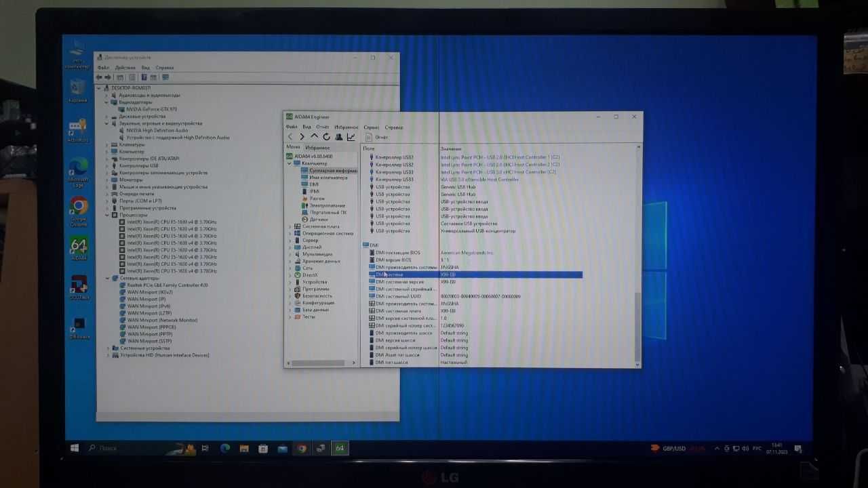This screenshot has height=488, width=868.
Task: Open AIDA64 desktop shortcut
Action: point(79,249)
